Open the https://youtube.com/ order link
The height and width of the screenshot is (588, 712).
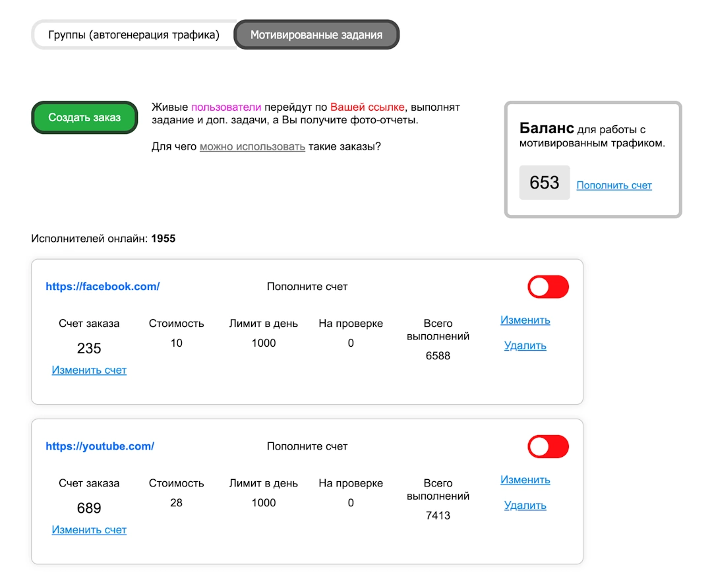coord(100,446)
